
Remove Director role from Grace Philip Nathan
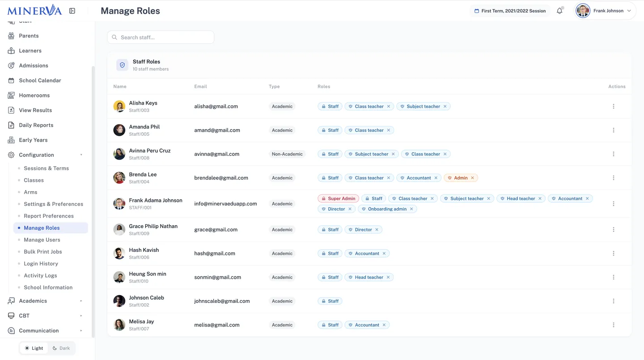377,230
